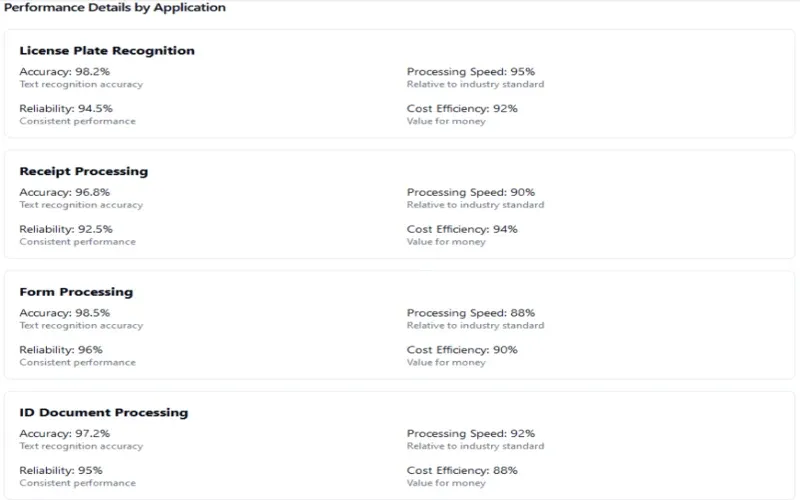Select Receipt Processing Speed 90% text
800x500 pixels.
point(470,192)
